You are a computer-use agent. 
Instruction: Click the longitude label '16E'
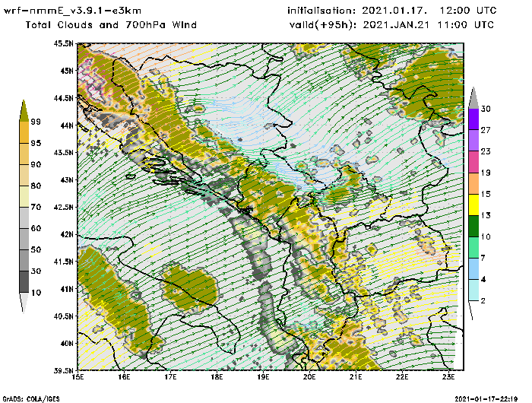[124, 377]
